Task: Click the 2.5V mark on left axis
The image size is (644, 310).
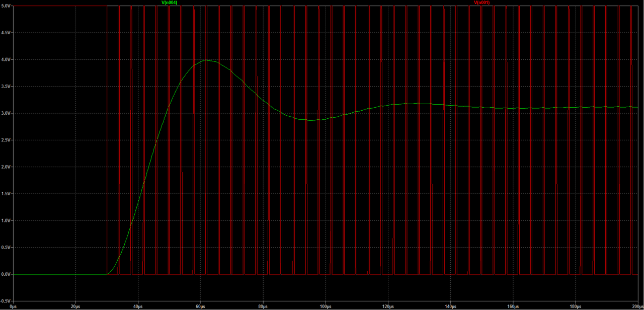Action: [x=7, y=140]
